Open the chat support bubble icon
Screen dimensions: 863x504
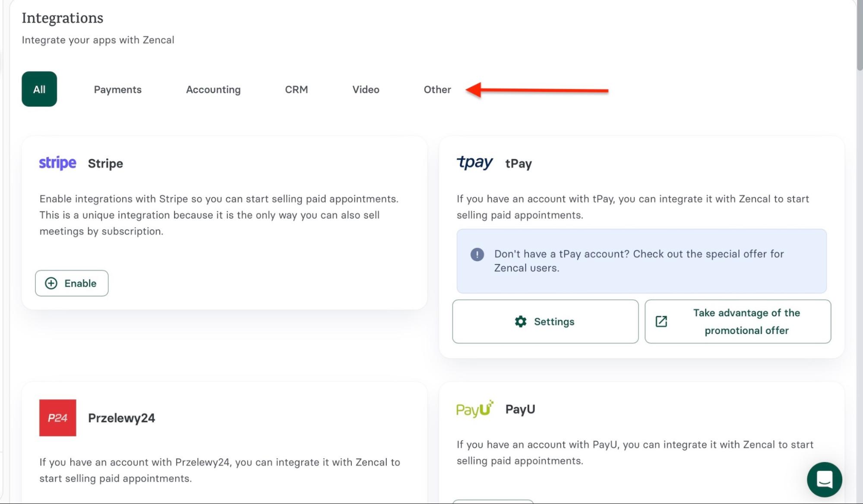click(x=824, y=479)
